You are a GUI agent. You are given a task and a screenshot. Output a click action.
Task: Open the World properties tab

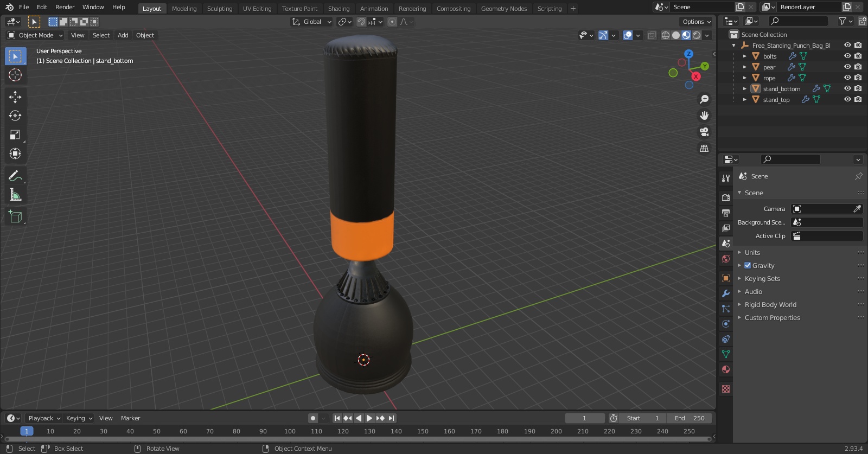pyautogui.click(x=726, y=259)
